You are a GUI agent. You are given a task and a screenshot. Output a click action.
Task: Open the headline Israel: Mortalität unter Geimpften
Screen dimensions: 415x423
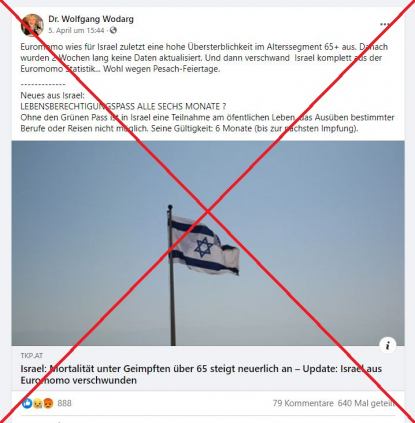[x=201, y=374]
